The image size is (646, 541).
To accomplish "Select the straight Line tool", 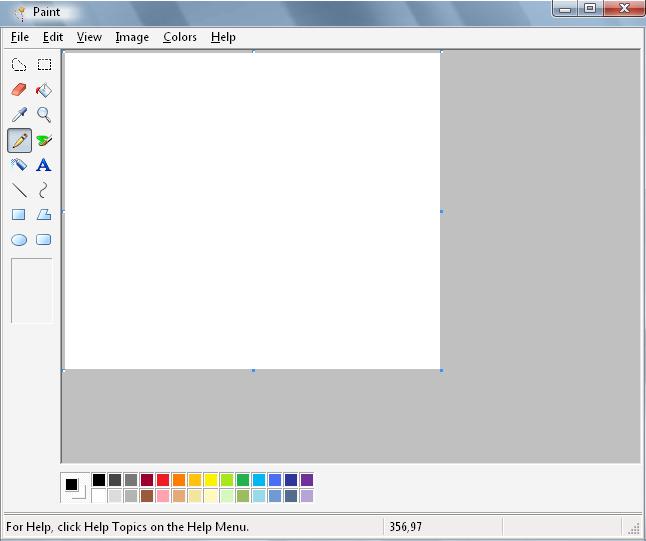I will pos(19,190).
